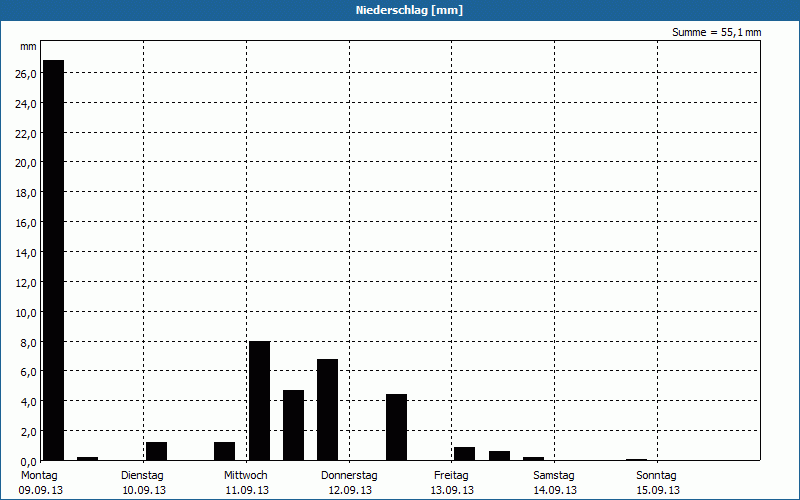
Task: Click the "mm" unit label above y-axis
Action: pos(28,47)
